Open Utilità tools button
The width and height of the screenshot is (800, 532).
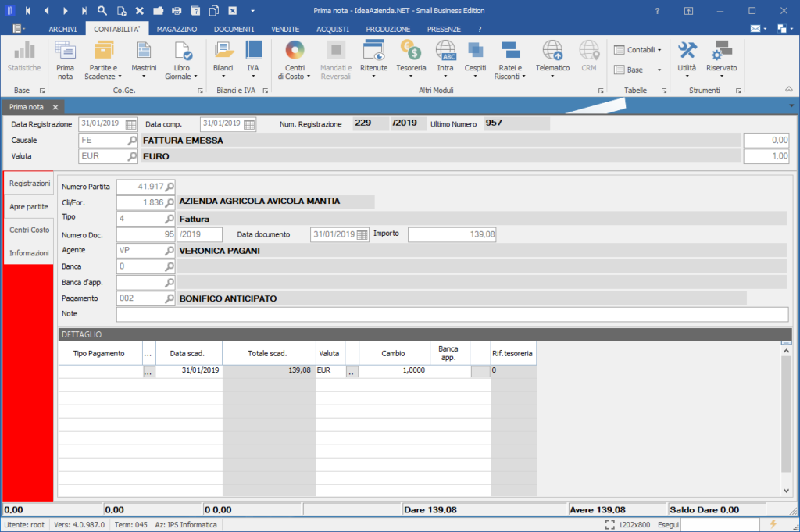click(687, 59)
